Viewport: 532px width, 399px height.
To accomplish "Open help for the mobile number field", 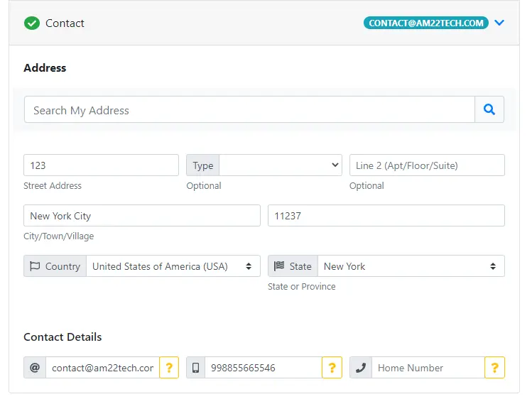I will pos(332,368).
